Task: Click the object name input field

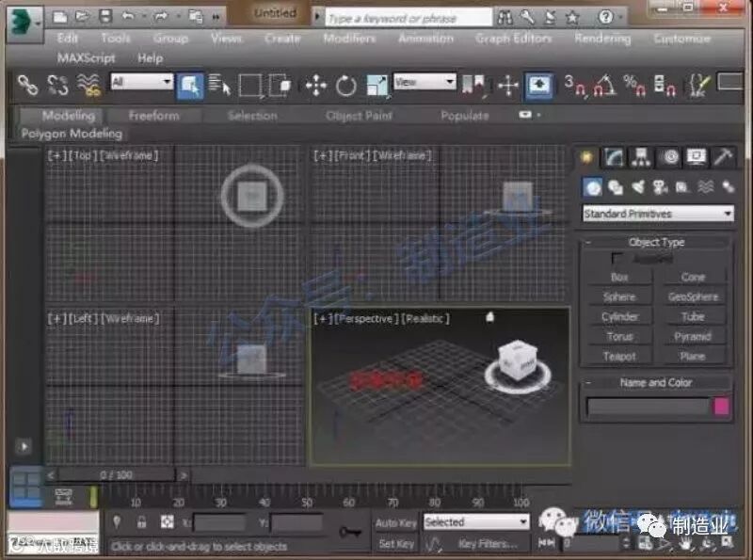Action: click(648, 407)
